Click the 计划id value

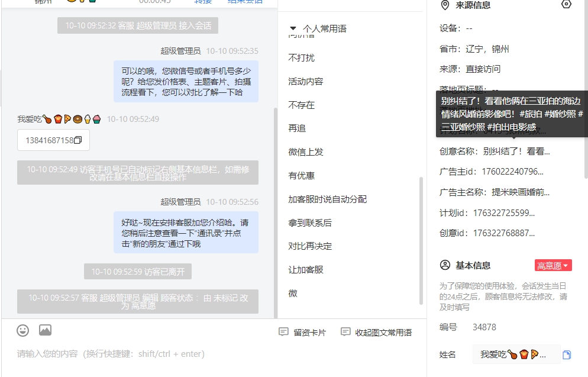pos(503,213)
